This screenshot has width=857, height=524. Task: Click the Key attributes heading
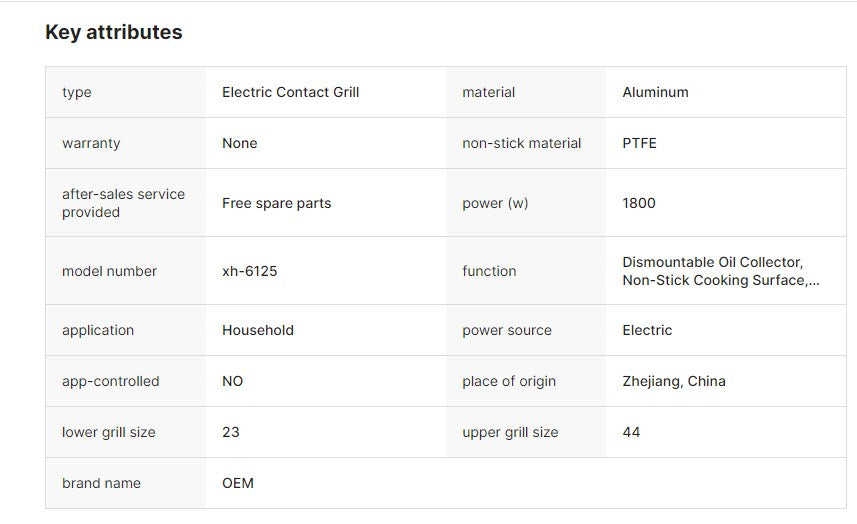[x=114, y=32]
